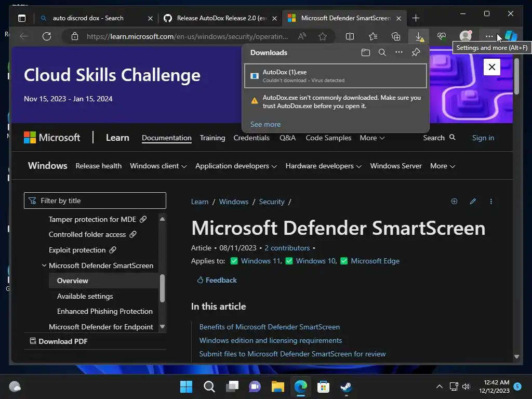
Task: Open the Feedback button
Action: [x=217, y=280]
